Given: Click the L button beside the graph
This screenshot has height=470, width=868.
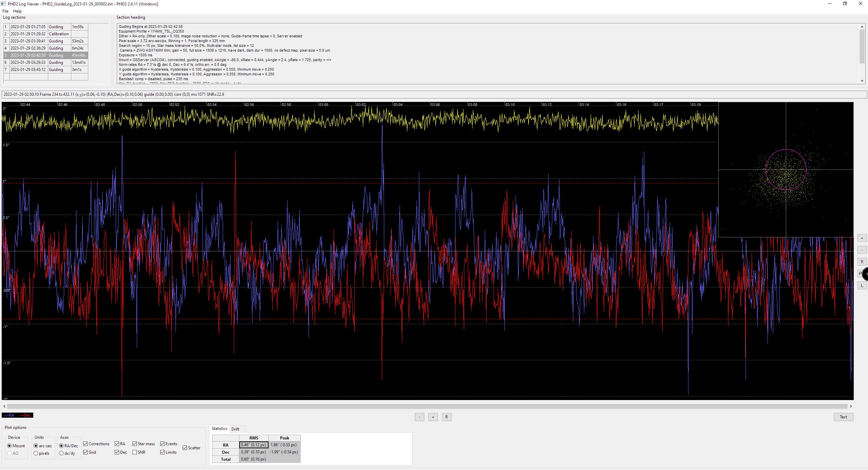Looking at the screenshot, I should (x=862, y=286).
